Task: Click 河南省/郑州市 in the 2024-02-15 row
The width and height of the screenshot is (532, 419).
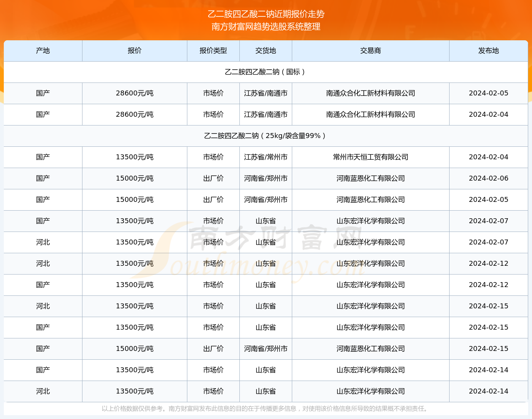Action: click(x=266, y=349)
